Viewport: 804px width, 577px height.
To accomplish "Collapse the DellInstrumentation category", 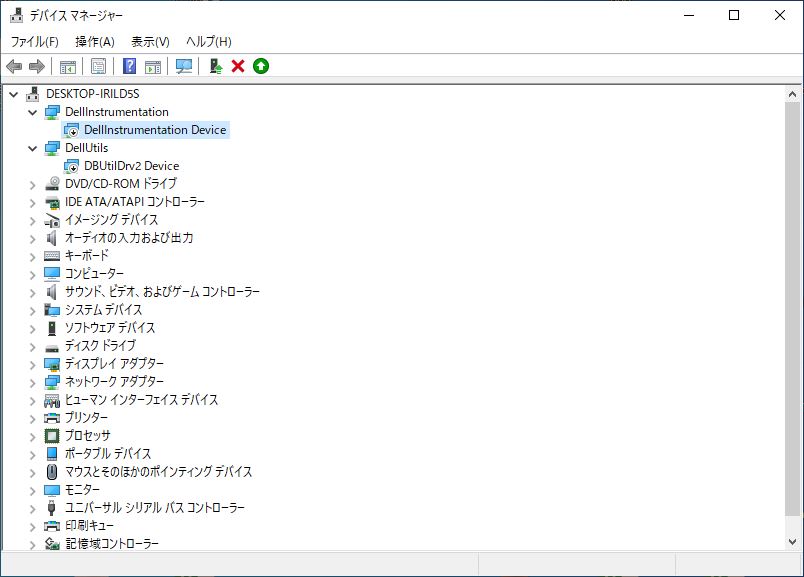I will coord(32,111).
